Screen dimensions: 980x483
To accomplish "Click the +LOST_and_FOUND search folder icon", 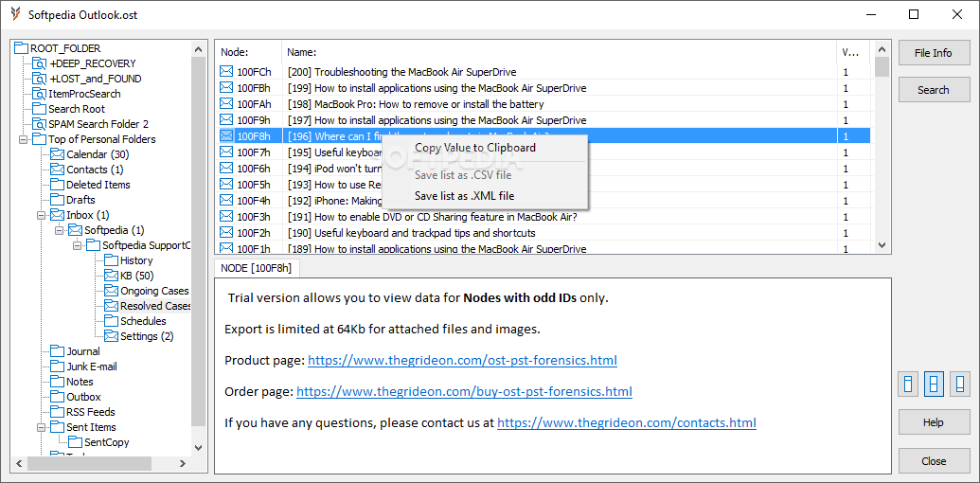I will (x=40, y=79).
